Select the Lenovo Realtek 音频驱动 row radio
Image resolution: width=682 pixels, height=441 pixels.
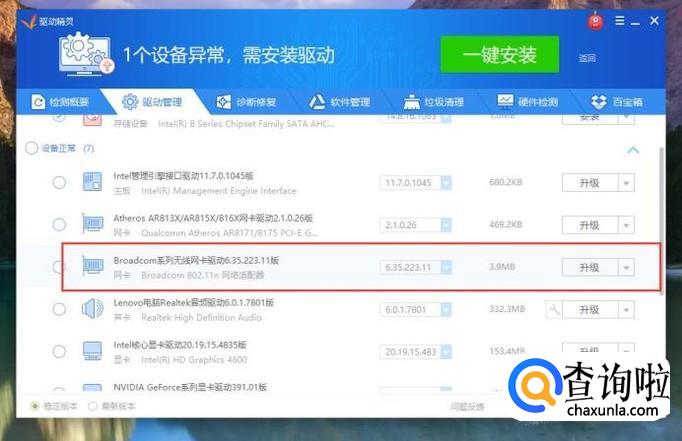59,309
